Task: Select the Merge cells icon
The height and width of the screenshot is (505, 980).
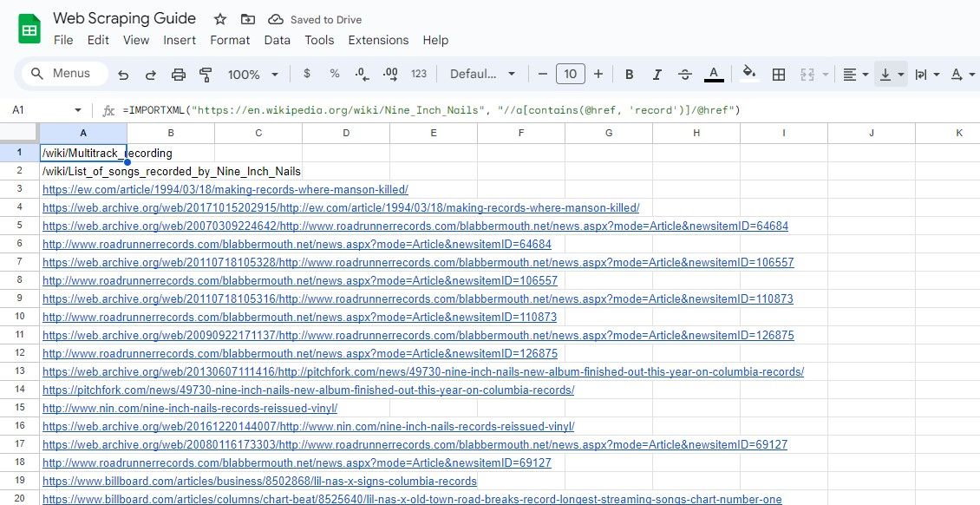Action: point(807,74)
